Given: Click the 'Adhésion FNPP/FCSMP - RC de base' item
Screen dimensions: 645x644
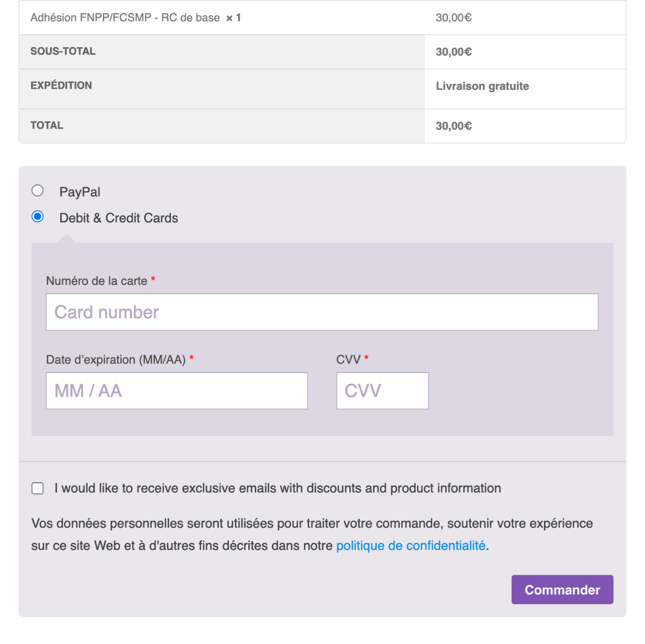Looking at the screenshot, I should click(x=125, y=18).
